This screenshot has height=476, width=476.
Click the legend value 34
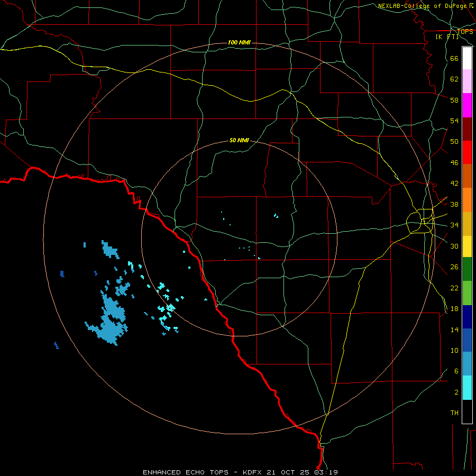[x=454, y=225]
